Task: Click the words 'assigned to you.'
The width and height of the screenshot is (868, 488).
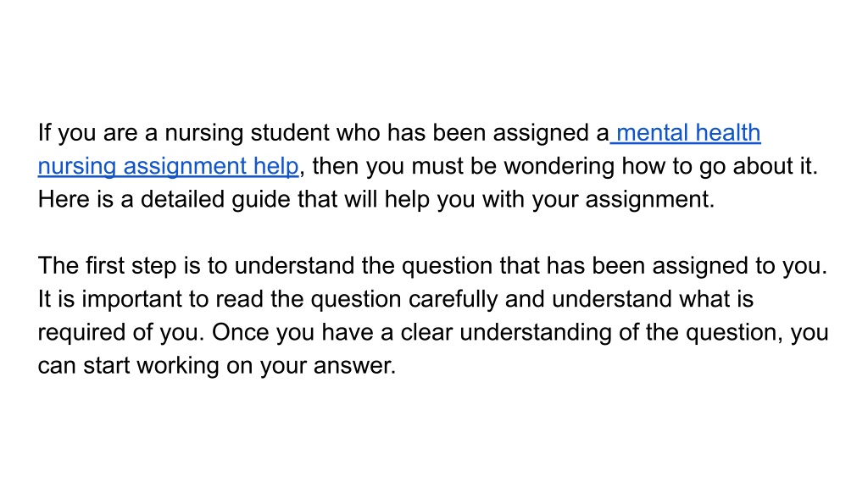Action: coord(739,266)
